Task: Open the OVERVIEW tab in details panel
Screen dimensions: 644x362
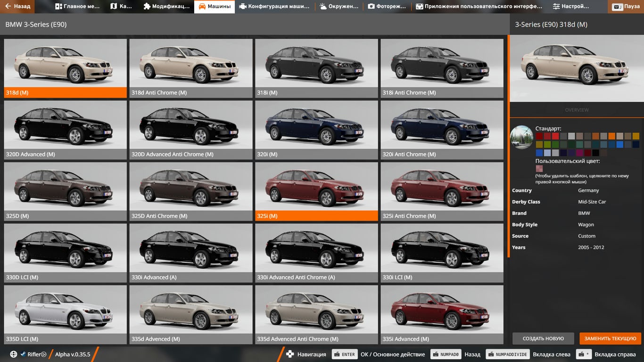Action: click(577, 110)
